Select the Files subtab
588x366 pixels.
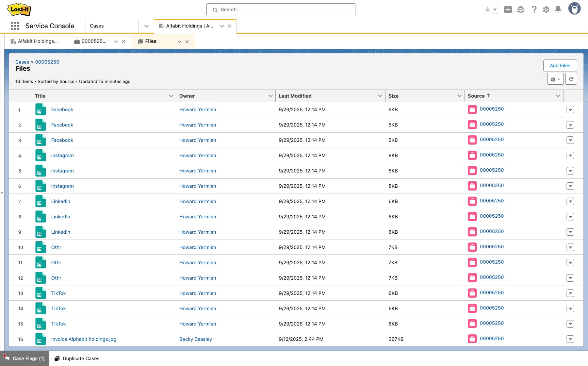click(151, 41)
